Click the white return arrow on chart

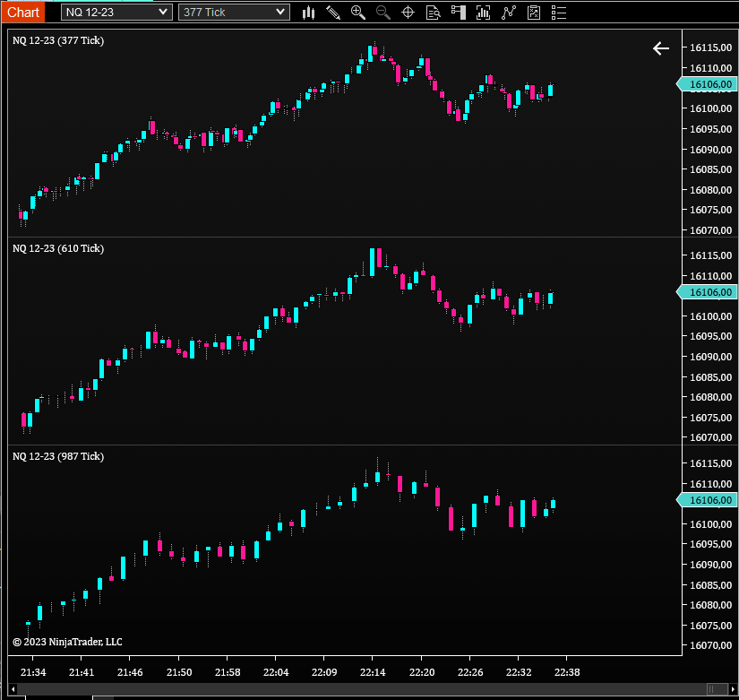point(661,48)
